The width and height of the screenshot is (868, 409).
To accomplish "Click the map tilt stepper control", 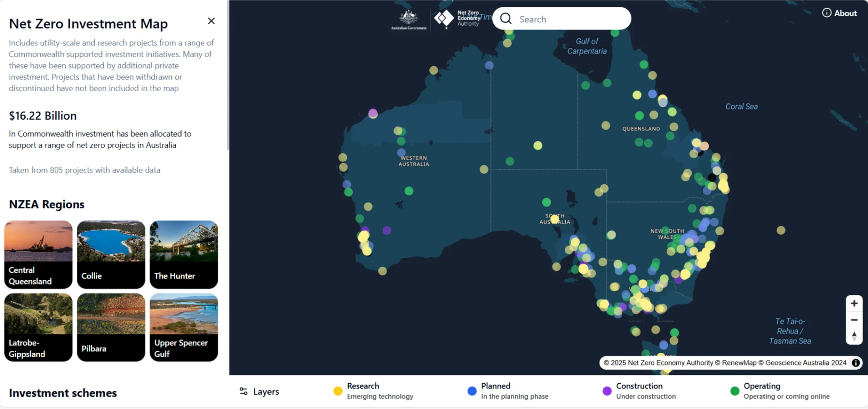I will pos(854,336).
